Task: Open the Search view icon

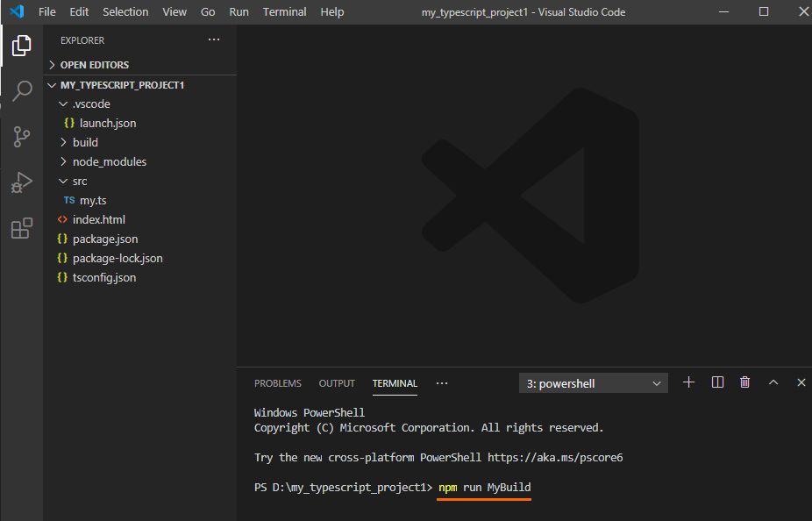Action: click(x=21, y=91)
